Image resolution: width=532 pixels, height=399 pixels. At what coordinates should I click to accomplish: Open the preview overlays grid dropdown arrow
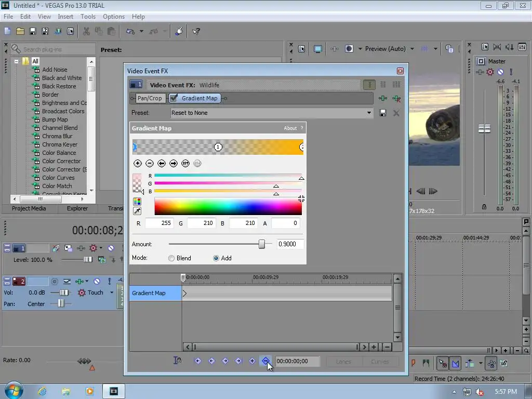tap(435, 49)
